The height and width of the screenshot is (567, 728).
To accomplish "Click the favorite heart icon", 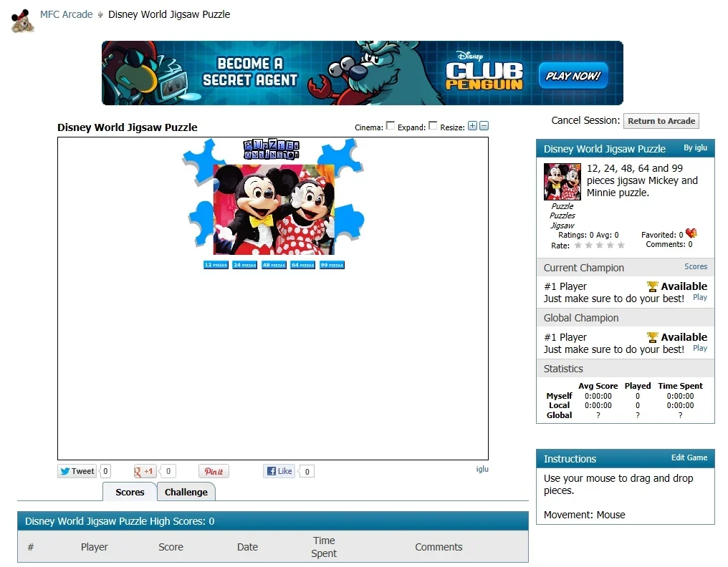I will tap(691, 233).
